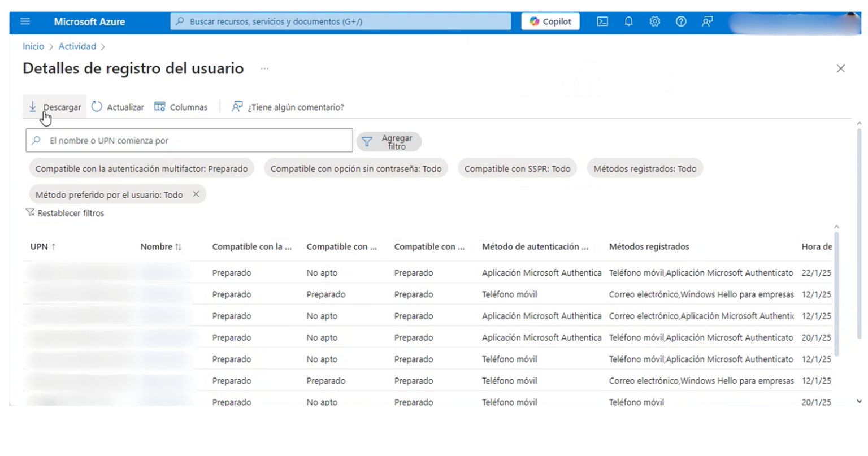The height and width of the screenshot is (456, 868).
Task: Open the Compatible con SSPR filter
Action: click(517, 168)
